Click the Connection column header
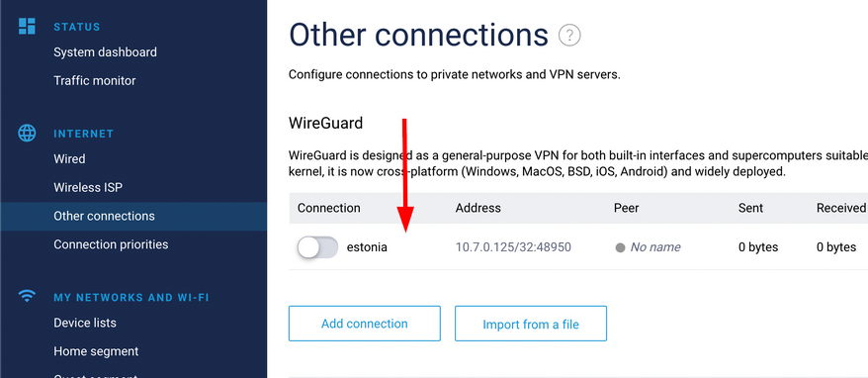 329,208
